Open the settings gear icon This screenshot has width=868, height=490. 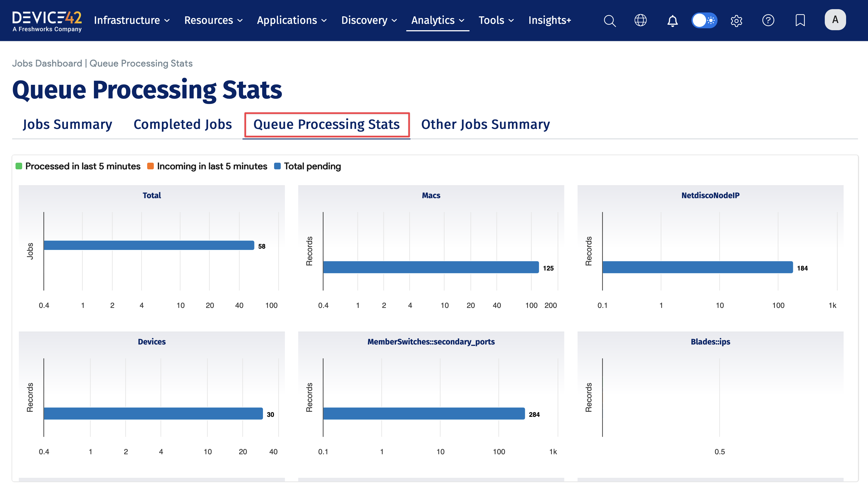coord(736,21)
